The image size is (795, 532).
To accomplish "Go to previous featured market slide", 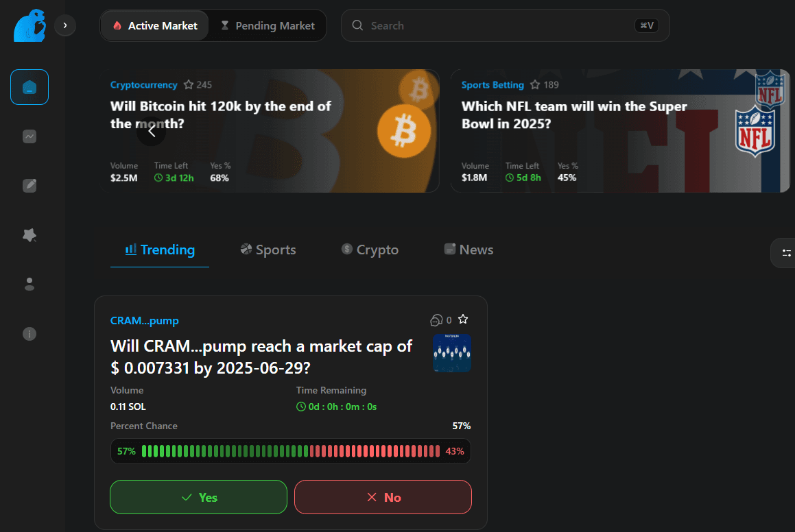I will [152, 132].
